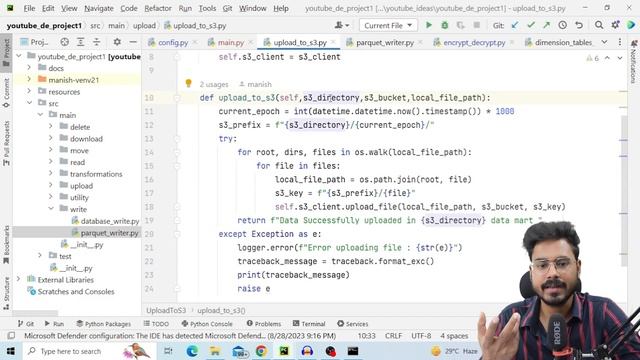Commit changes with the Git checkmark icon
Viewport: 640px width, 360px height.
click(531, 25)
